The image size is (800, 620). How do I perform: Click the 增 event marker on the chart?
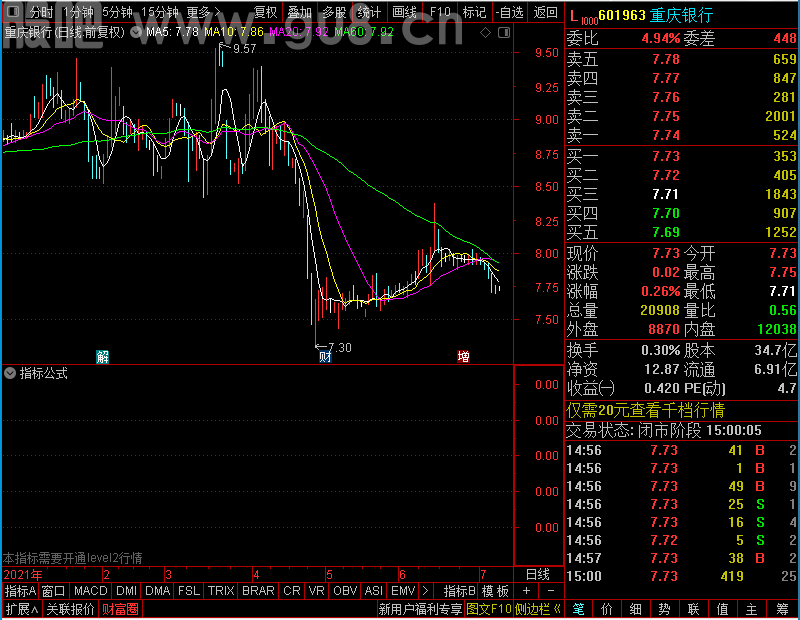point(463,357)
